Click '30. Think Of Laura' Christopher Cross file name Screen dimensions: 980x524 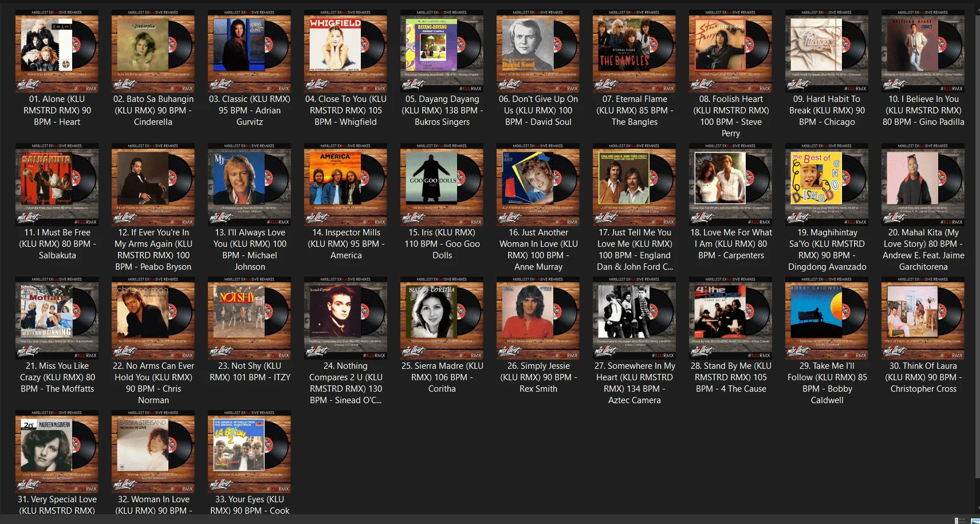[x=923, y=377]
